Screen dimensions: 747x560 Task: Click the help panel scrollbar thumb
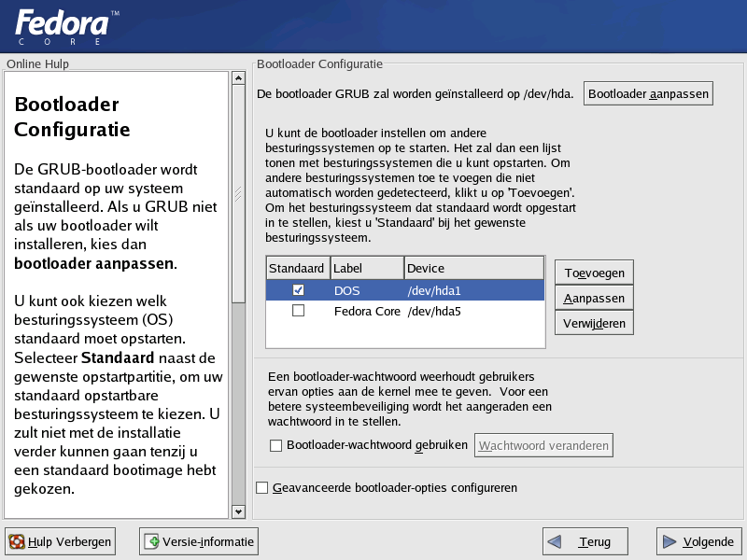tap(239, 194)
